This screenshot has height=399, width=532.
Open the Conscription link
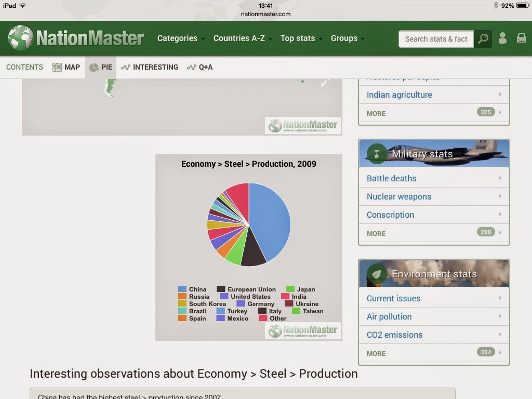coord(391,215)
